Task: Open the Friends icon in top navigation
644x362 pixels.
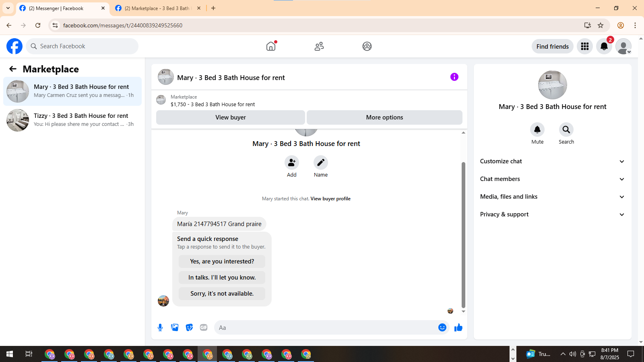Action: 319,46
